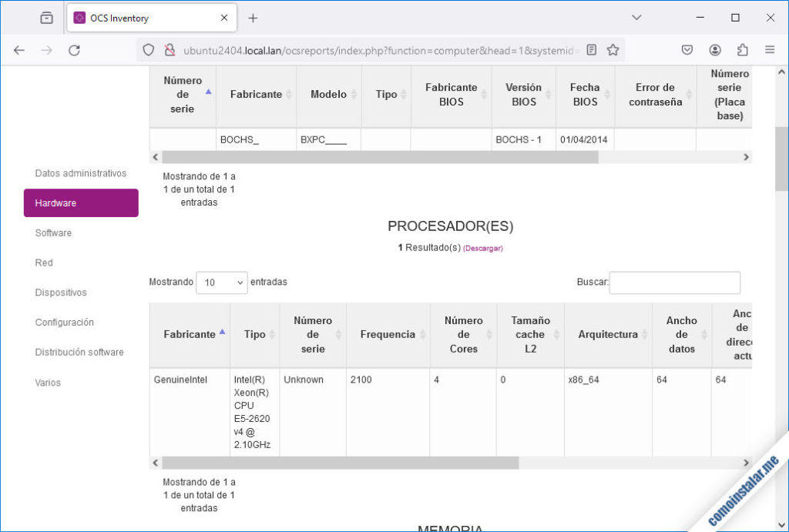Screen dimensions: 789x532
Task: Reload the page using the refresh icon
Action: [x=74, y=49]
